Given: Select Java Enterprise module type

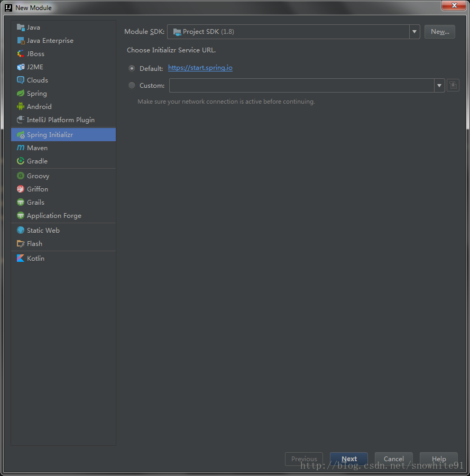Looking at the screenshot, I should pyautogui.click(x=63, y=40).
